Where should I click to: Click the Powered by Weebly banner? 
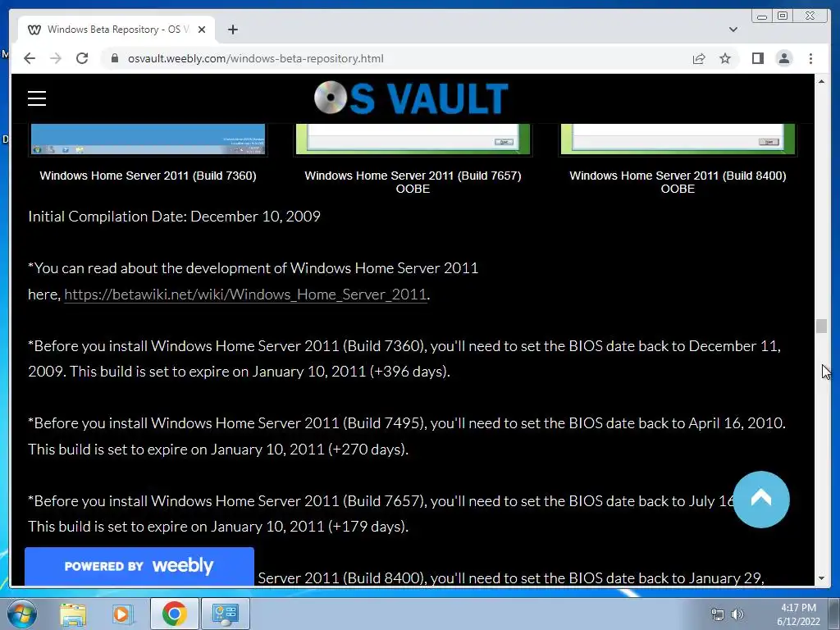(x=139, y=566)
